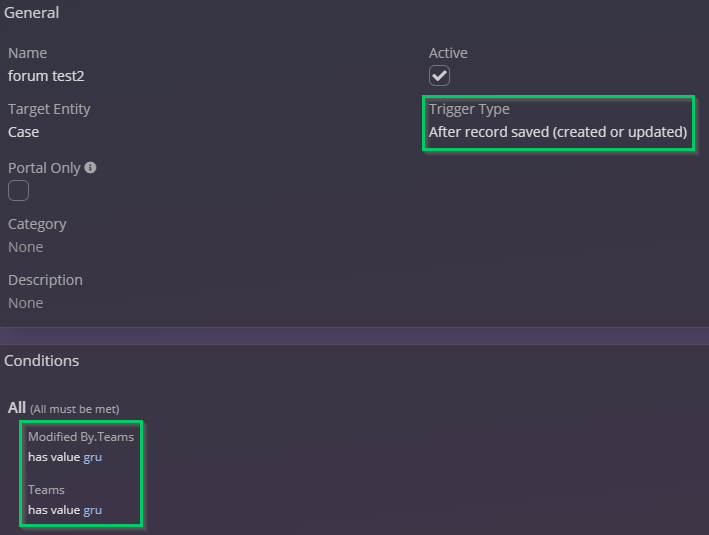Click the Portal Only info icon

[91, 168]
